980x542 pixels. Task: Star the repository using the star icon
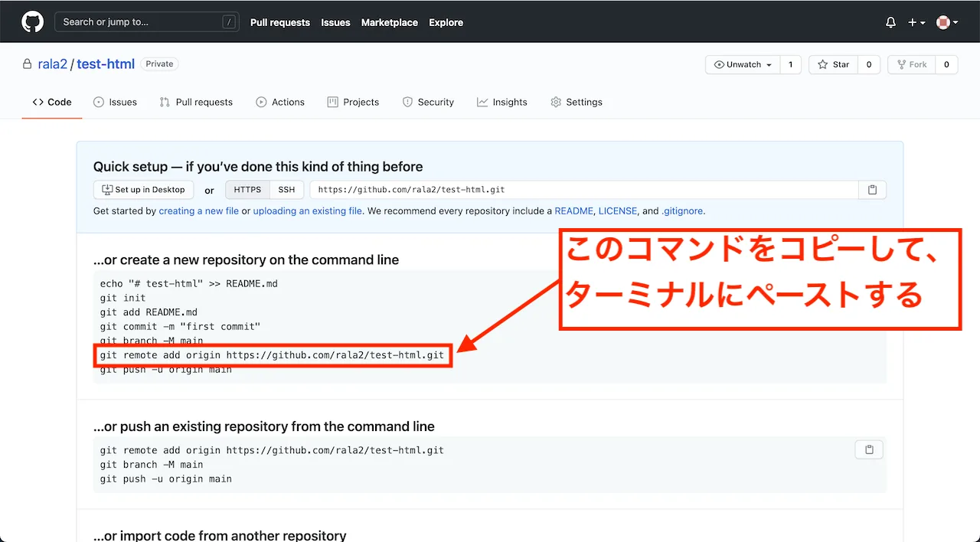(822, 64)
